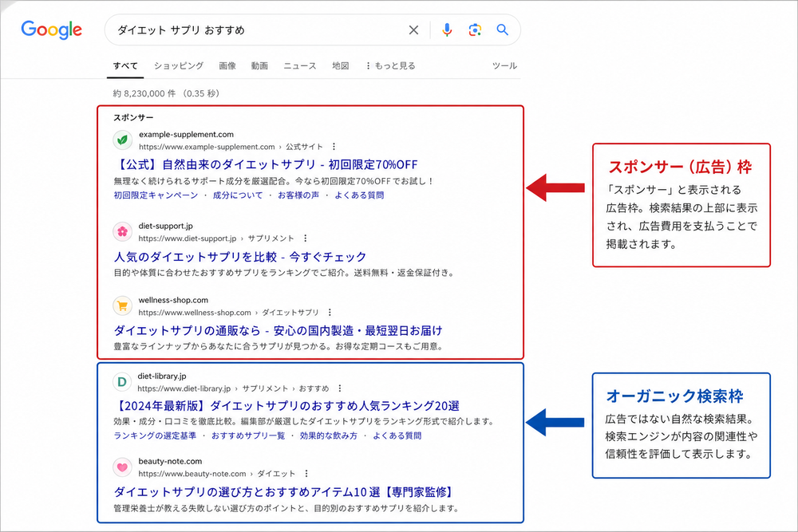Open the 初回限定キャンペーン sitelink
This screenshot has height=532, width=798.
tap(156, 195)
